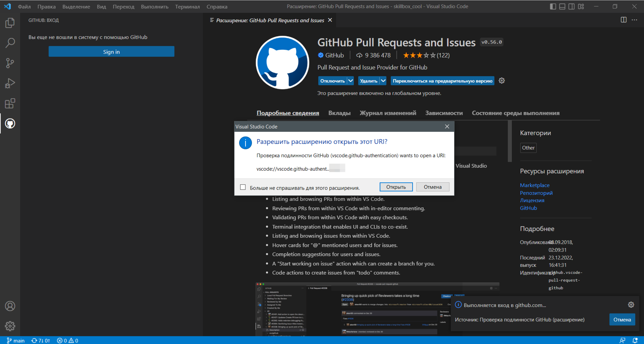Toggle the secondary side bar layout icon
Viewport: 644px width, 344px height.
571,6
